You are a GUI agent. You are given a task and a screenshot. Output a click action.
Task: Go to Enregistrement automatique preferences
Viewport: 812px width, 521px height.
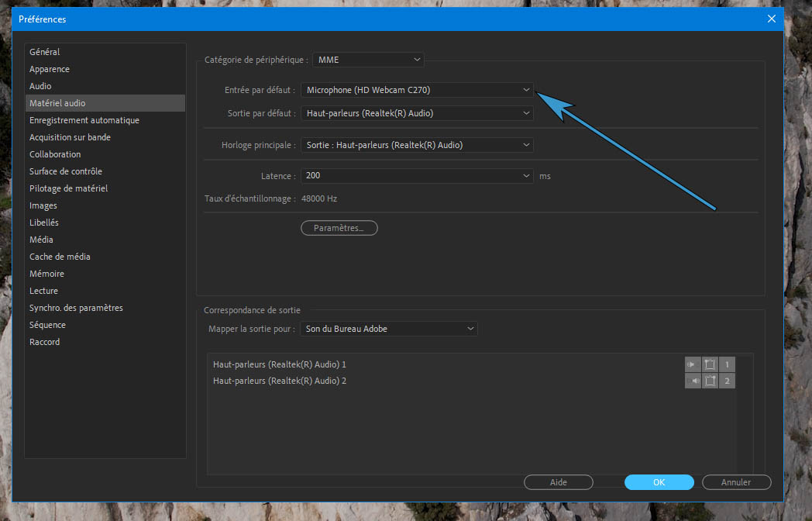[84, 120]
